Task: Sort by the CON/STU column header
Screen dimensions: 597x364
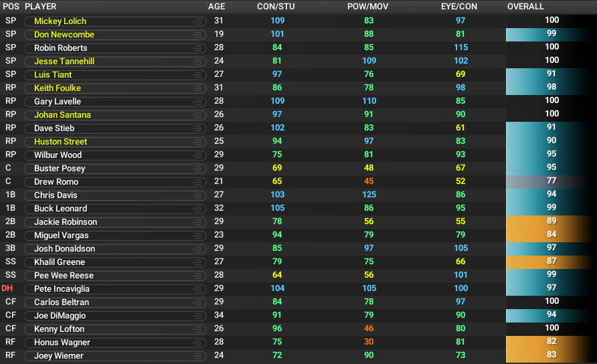Action: click(277, 7)
